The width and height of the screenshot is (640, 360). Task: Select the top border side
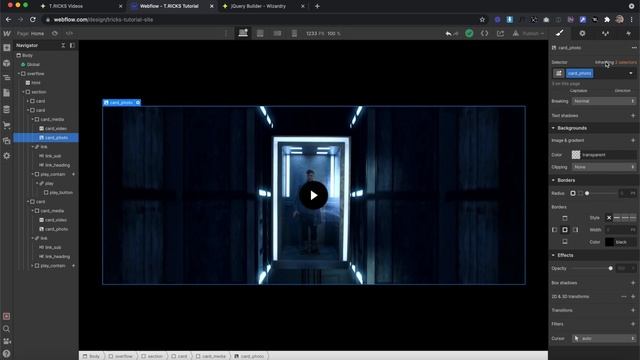565,218
